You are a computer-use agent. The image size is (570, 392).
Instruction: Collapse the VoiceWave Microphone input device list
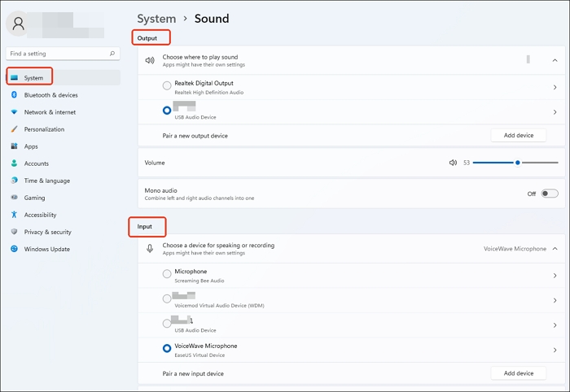pyautogui.click(x=555, y=248)
